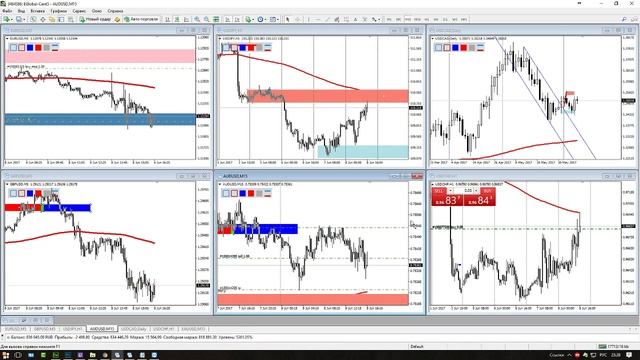Viewport: 640px width, 360px height.
Task: Click the MetaEditor icon beside Новый ордер
Action: coord(117,19)
